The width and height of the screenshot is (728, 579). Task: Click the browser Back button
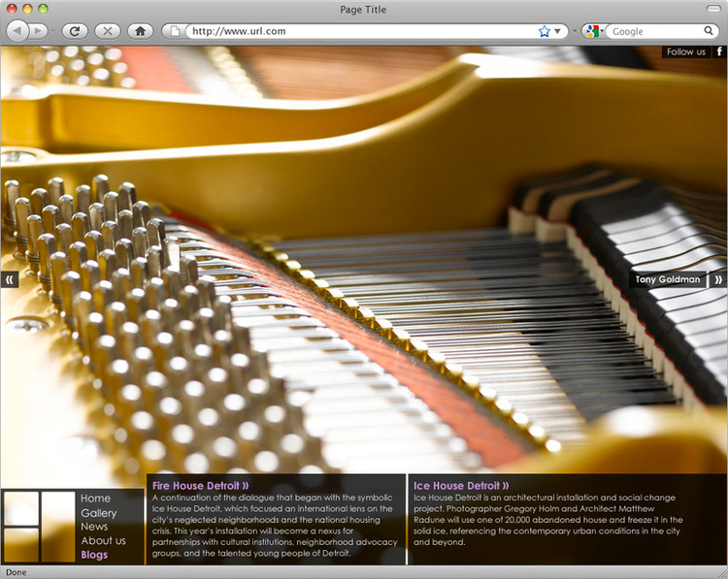click(17, 31)
